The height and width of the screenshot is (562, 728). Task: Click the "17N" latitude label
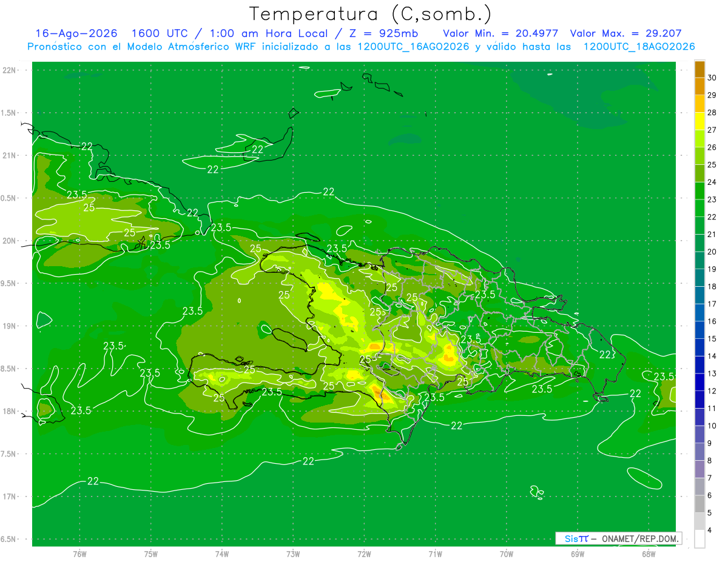pyautogui.click(x=10, y=497)
